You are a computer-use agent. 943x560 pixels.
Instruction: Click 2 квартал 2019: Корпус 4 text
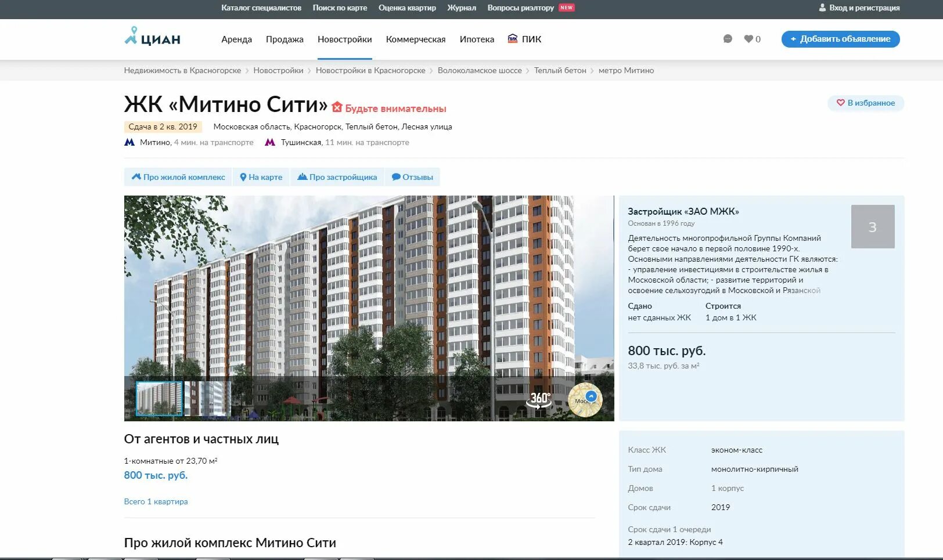(675, 542)
